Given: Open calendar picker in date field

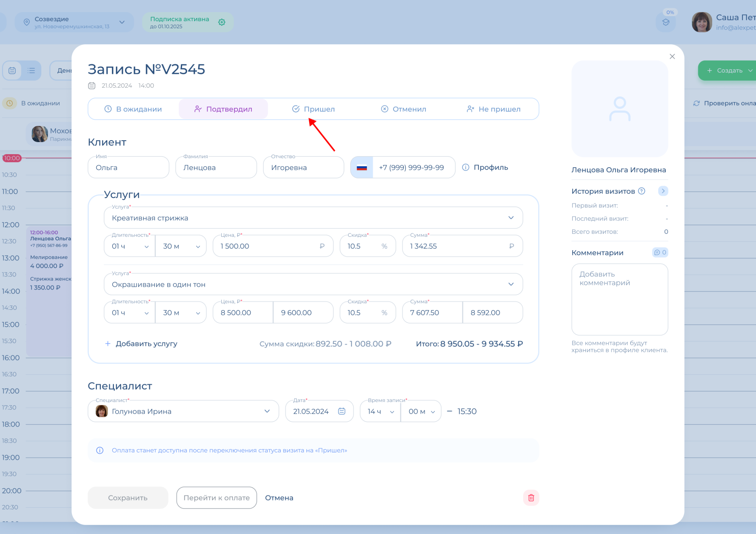Looking at the screenshot, I should click(x=342, y=411).
